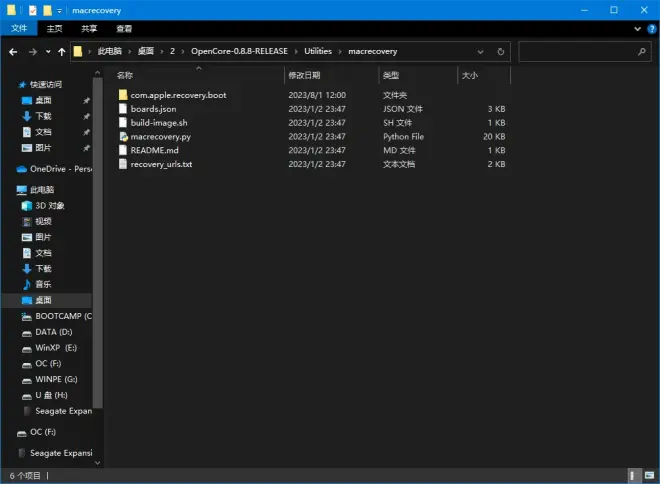Expand the ribbon with chevron

[637, 29]
